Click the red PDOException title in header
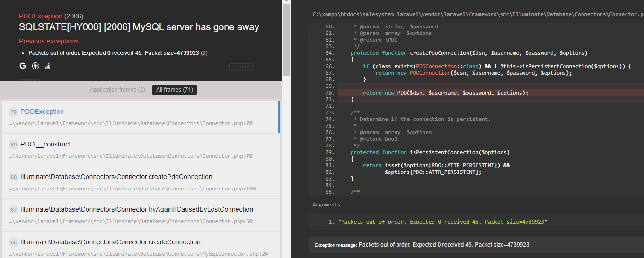The height and width of the screenshot is (258, 644). (41, 16)
